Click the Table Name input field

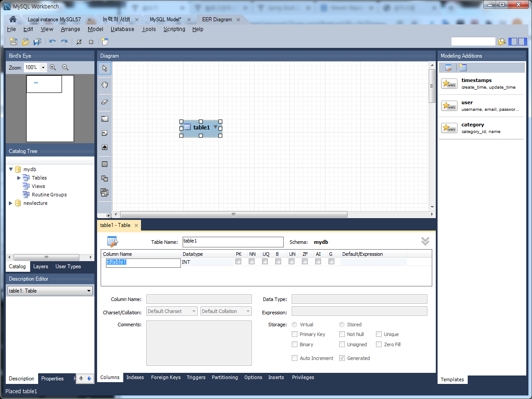tap(233, 242)
